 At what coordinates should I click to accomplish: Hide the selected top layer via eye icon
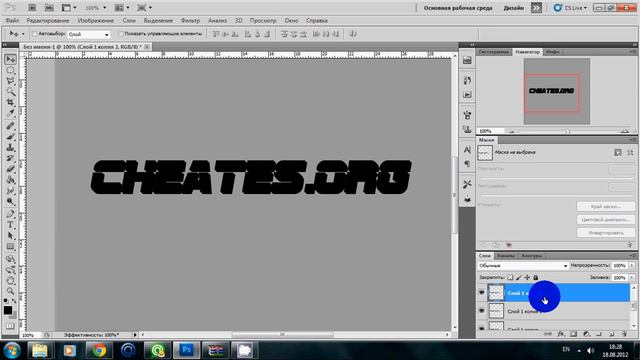(482, 293)
